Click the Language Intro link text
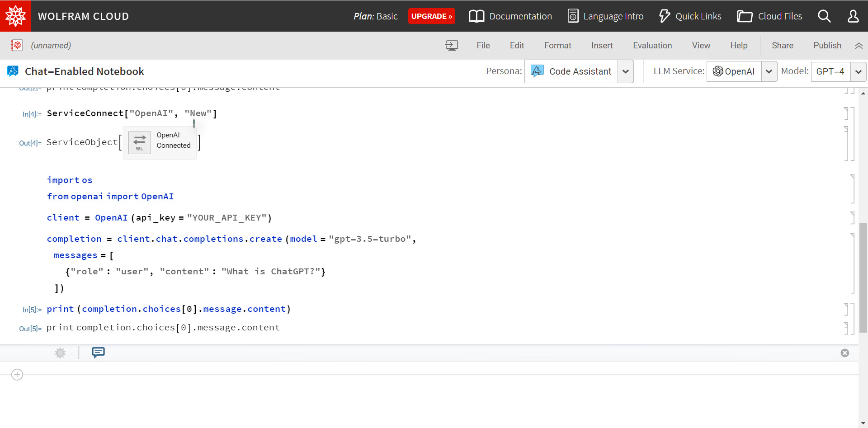The image size is (868, 428). 613,16
